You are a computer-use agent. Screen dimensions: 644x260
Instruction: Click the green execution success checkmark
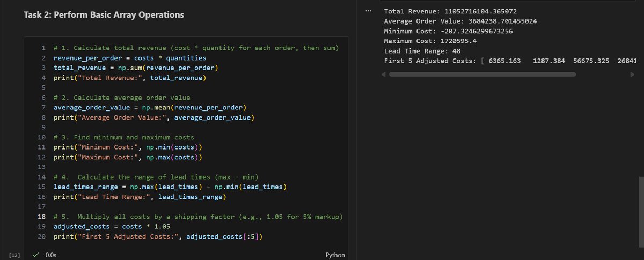point(35,255)
